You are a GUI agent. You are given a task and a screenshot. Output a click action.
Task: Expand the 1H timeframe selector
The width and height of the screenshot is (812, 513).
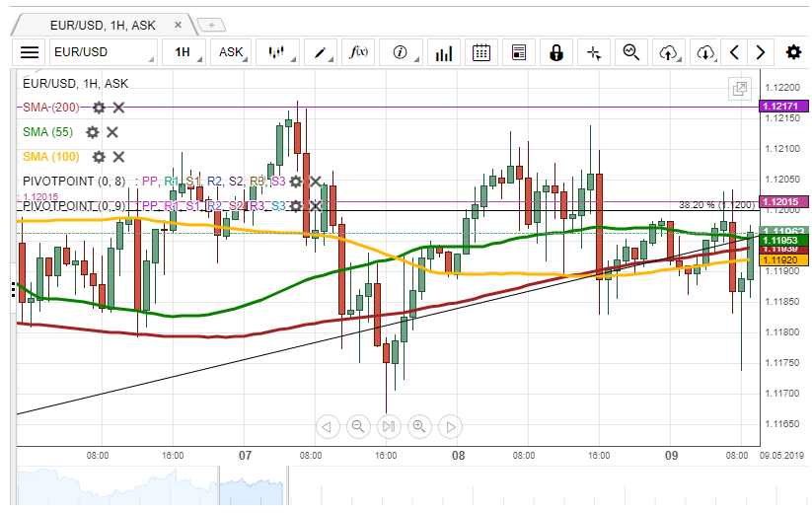[x=185, y=52]
